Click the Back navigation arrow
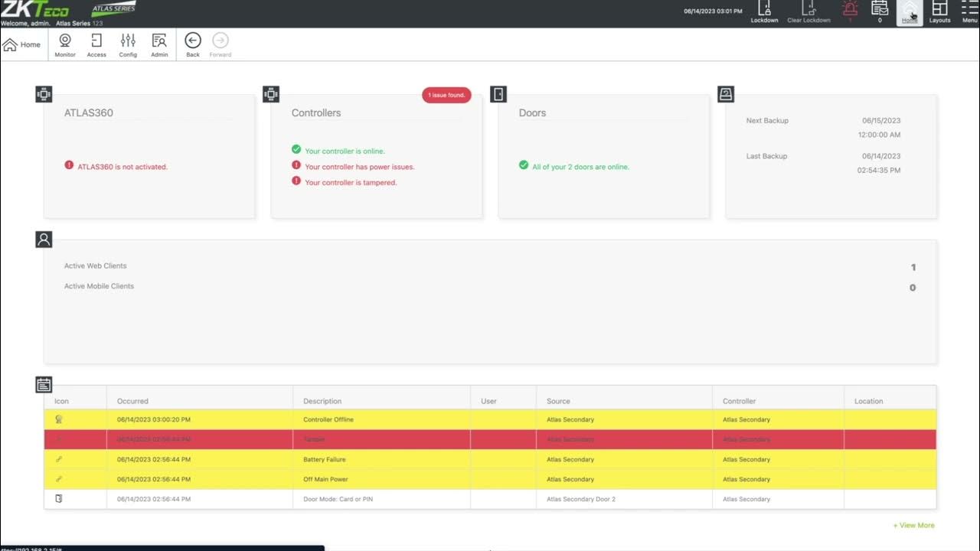Image resolution: width=980 pixels, height=551 pixels. point(193,44)
